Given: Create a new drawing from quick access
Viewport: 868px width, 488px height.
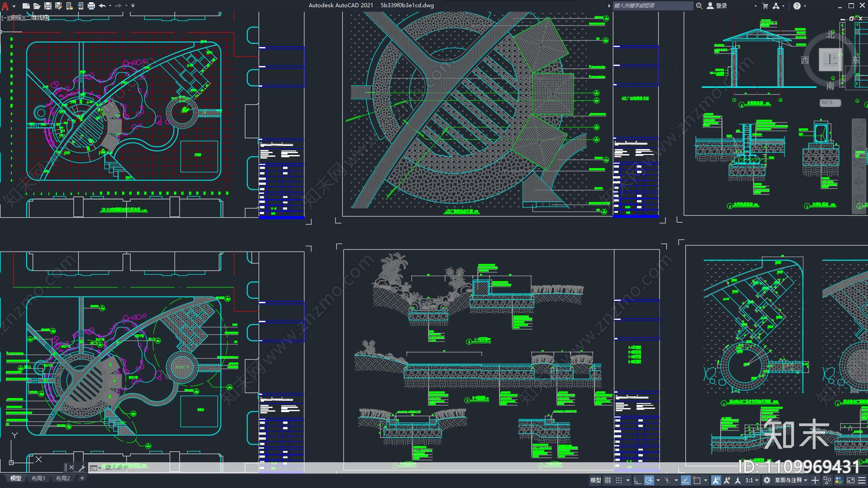Looking at the screenshot, I should coord(25,6).
